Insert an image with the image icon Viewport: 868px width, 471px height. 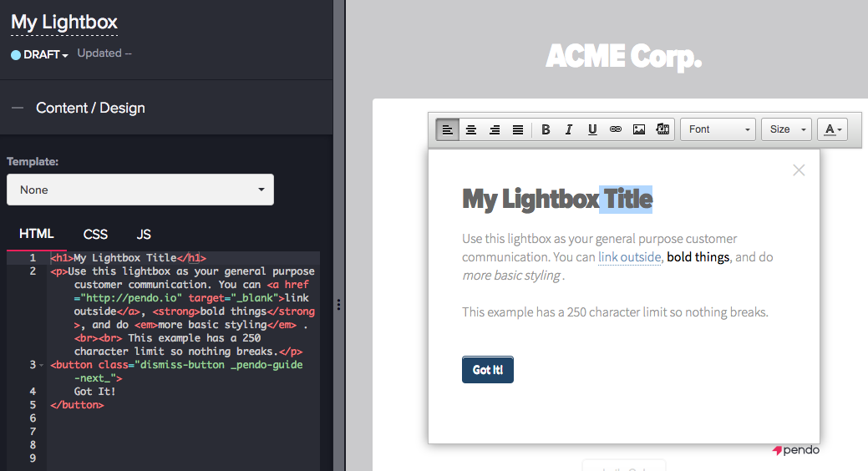pyautogui.click(x=639, y=129)
